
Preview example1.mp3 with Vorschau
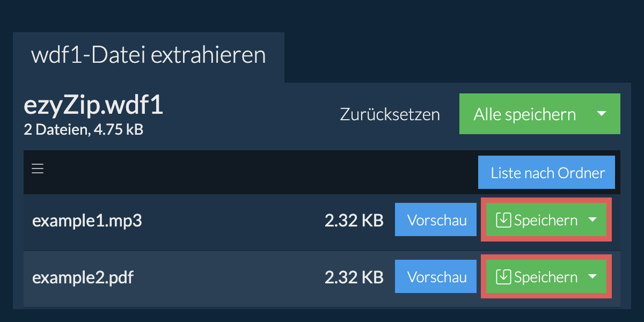point(436,220)
